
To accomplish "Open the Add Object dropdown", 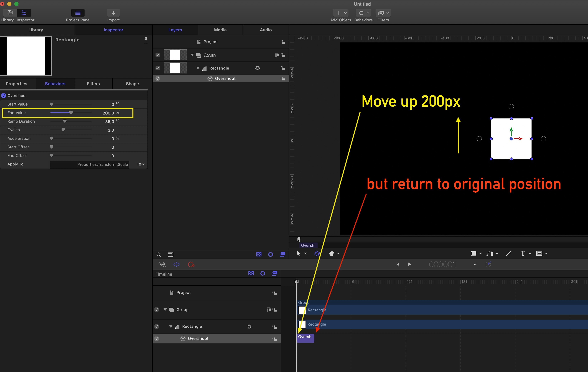I will coord(341,13).
